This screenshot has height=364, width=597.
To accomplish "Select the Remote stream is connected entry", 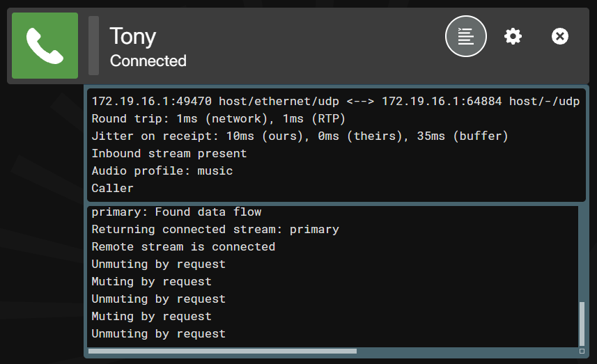I will [183, 247].
